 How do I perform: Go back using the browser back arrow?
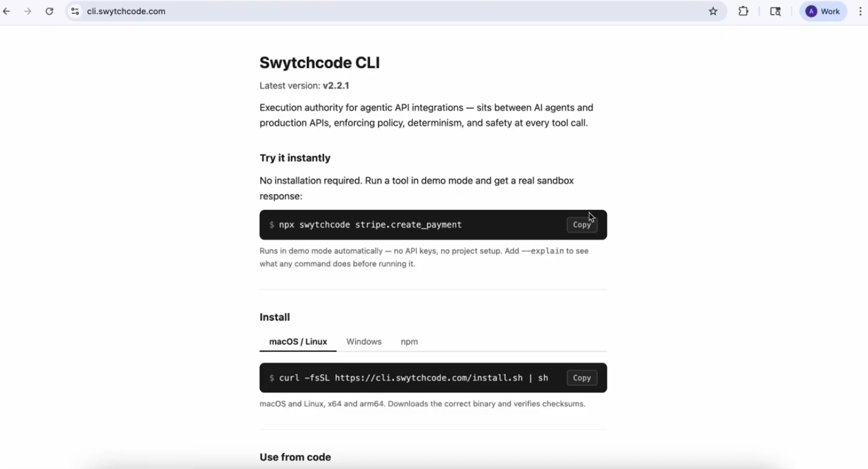click(x=7, y=11)
